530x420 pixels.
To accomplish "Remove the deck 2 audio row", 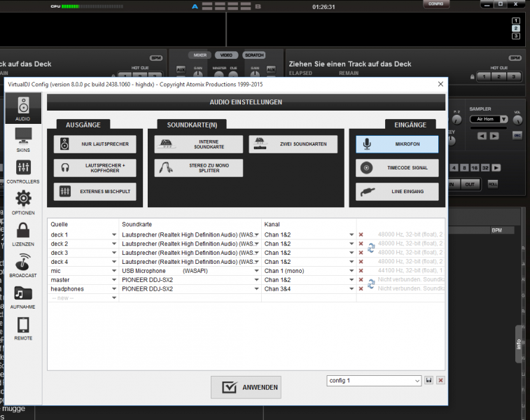I will 361,244.
